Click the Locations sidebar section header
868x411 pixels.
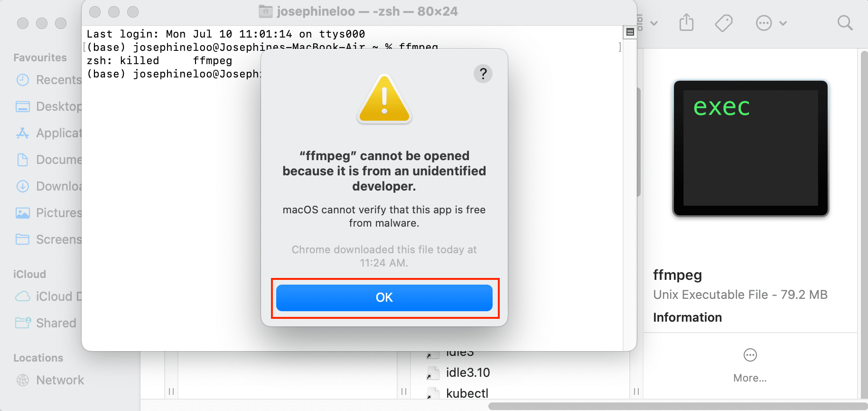pos(38,358)
